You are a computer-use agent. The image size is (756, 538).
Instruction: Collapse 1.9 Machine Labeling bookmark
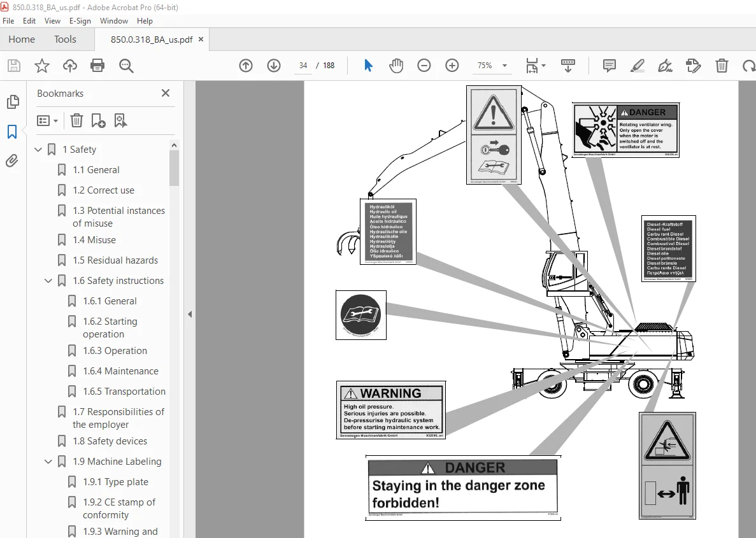coord(48,462)
